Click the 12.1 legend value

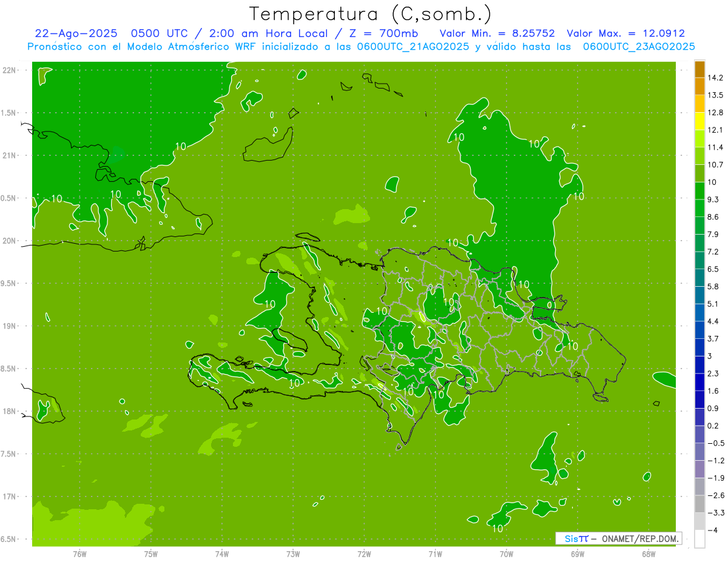click(715, 130)
